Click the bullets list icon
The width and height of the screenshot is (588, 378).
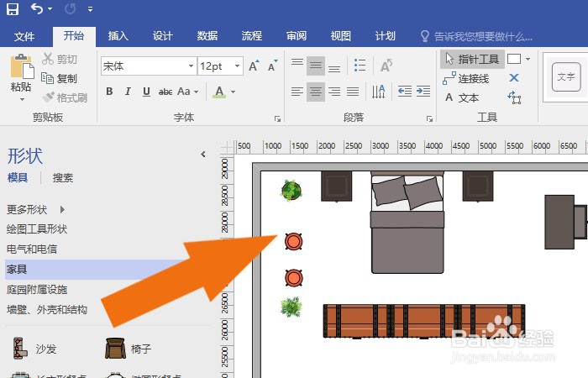(360, 66)
